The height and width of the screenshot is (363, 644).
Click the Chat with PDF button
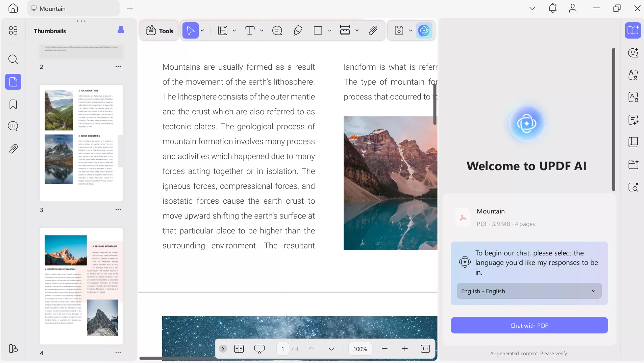pos(529,325)
